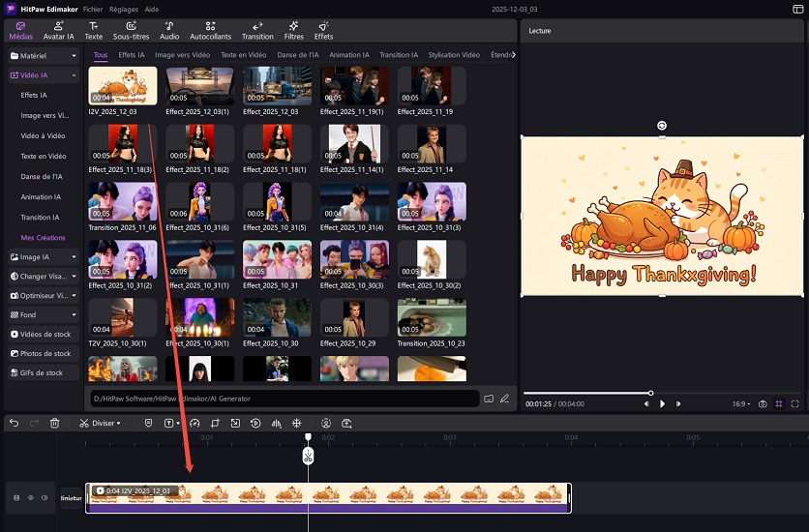Select the crop tool in timeline toolbar

click(215, 423)
